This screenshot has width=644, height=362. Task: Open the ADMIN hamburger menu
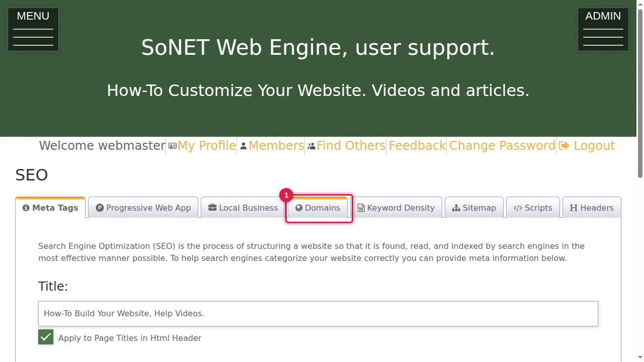[x=603, y=29]
